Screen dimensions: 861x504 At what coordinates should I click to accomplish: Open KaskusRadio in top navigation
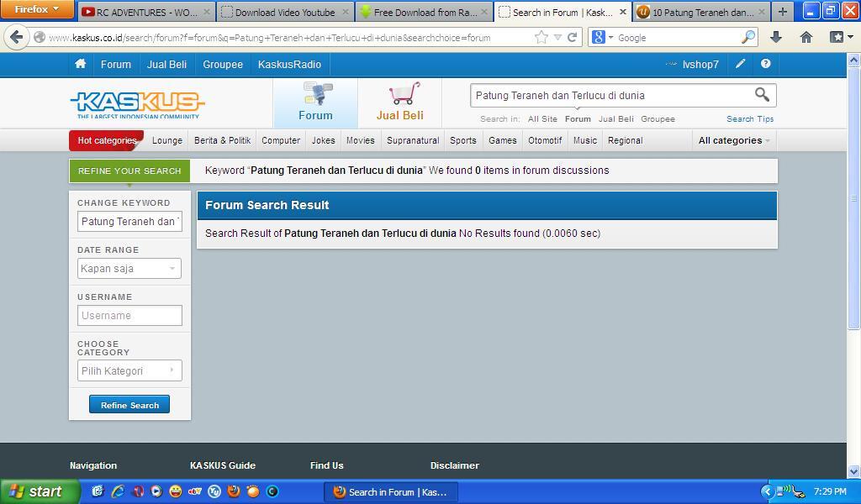[x=289, y=64]
